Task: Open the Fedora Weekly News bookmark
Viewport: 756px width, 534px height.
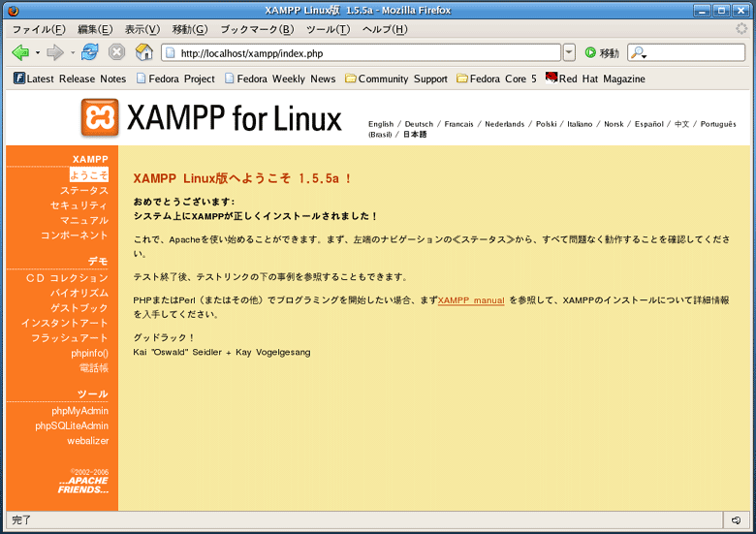Action: click(x=280, y=79)
